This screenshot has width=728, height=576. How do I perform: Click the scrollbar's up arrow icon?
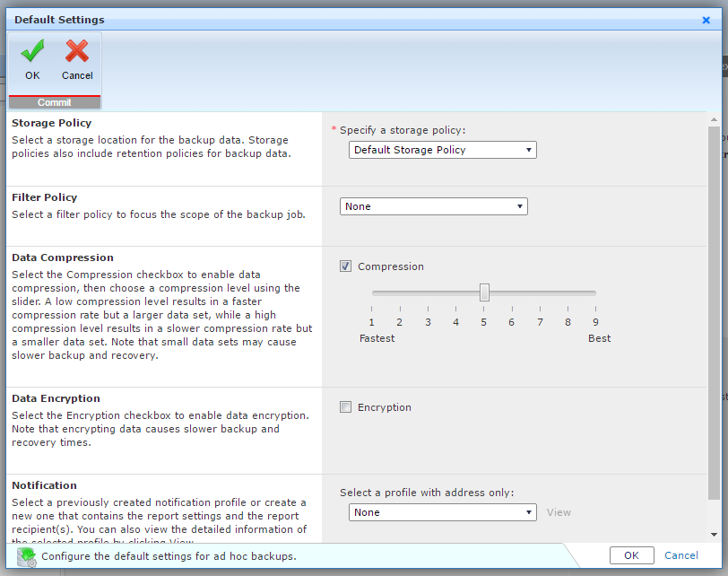point(716,118)
